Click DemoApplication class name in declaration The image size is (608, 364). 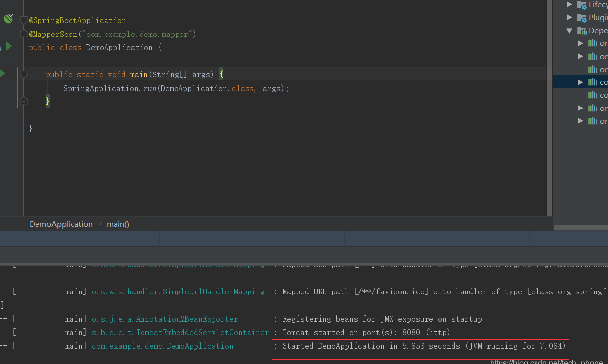tap(119, 48)
